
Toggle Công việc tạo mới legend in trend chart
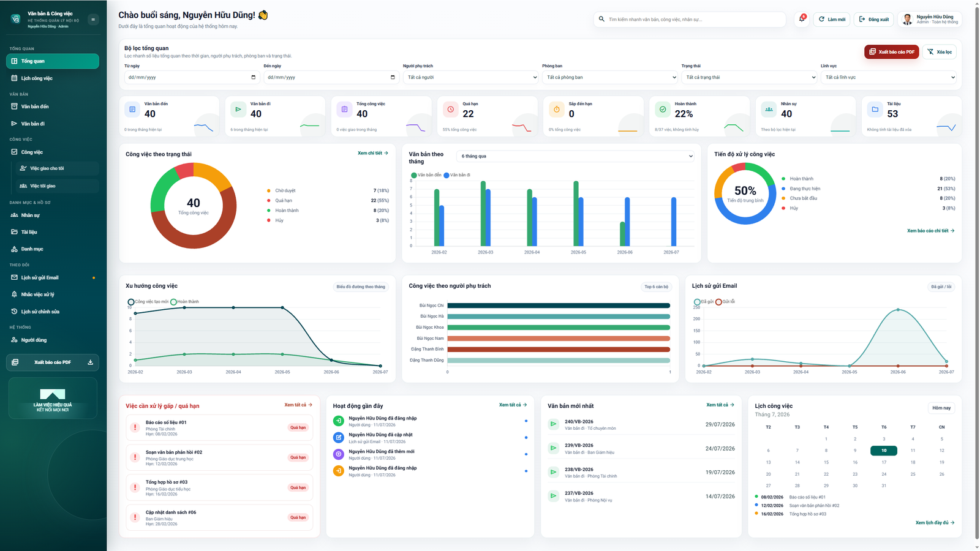pyautogui.click(x=148, y=302)
